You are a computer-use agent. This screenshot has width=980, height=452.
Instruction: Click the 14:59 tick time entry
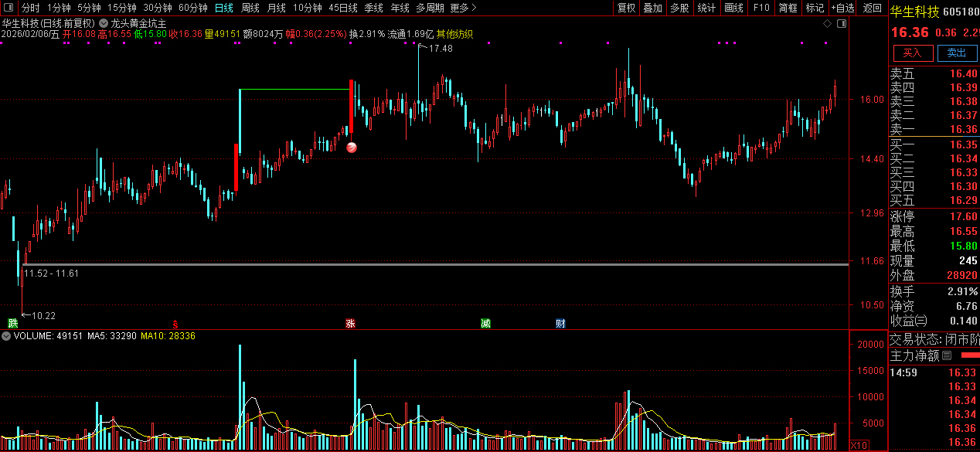point(903,372)
